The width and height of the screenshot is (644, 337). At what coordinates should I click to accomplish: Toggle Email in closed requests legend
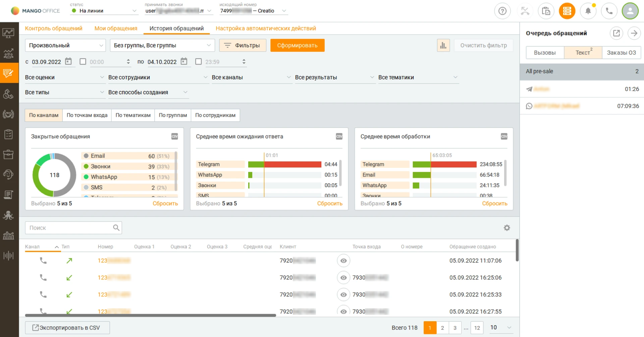[x=127, y=156]
